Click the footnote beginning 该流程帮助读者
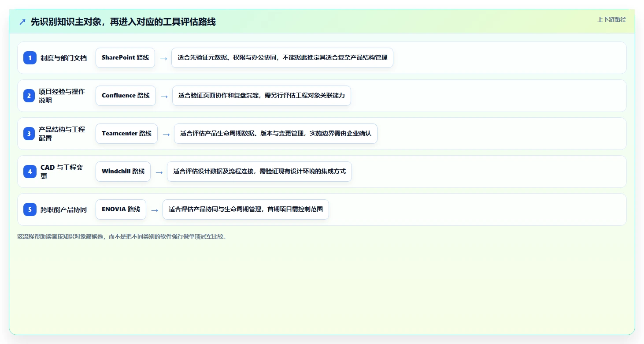Image resolution: width=644 pixels, height=344 pixels. pos(123,236)
